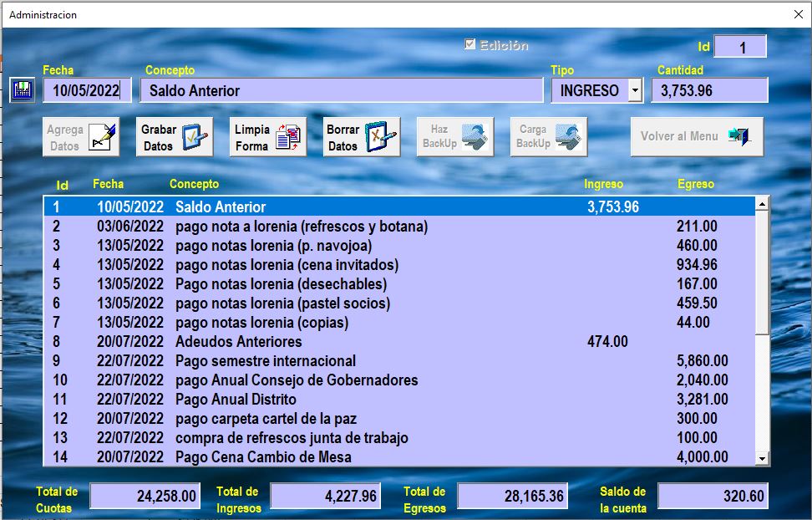Select row 'pago nota a lorenia (refrescos y botana)'
The width and height of the screenshot is (812, 520).
399,226
